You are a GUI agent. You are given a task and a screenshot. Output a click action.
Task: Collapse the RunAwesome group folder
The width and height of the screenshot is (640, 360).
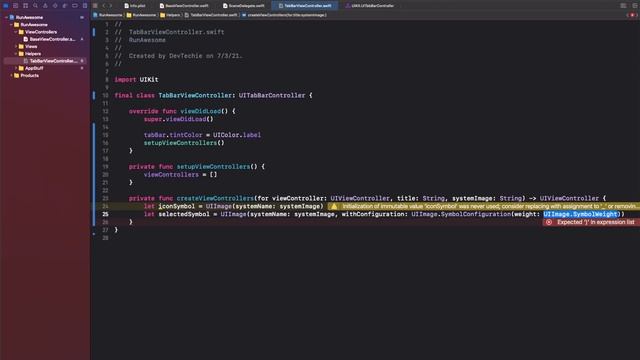coord(11,25)
